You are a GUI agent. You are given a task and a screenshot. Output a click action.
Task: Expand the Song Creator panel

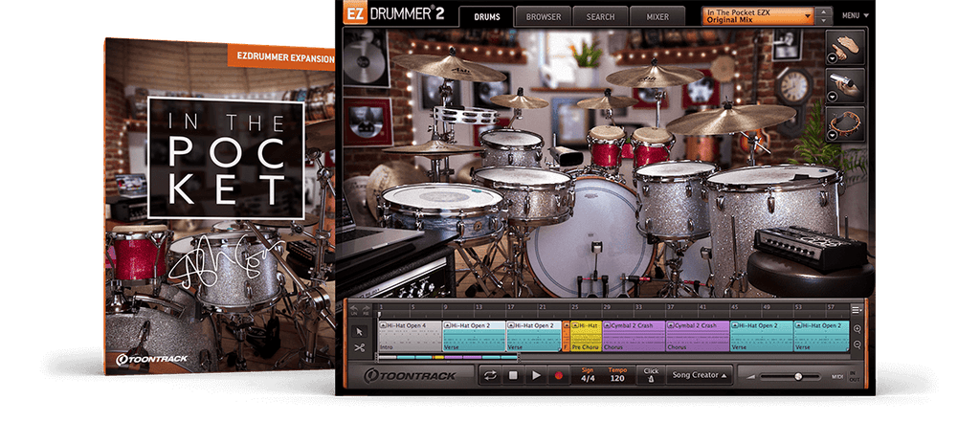(x=699, y=376)
